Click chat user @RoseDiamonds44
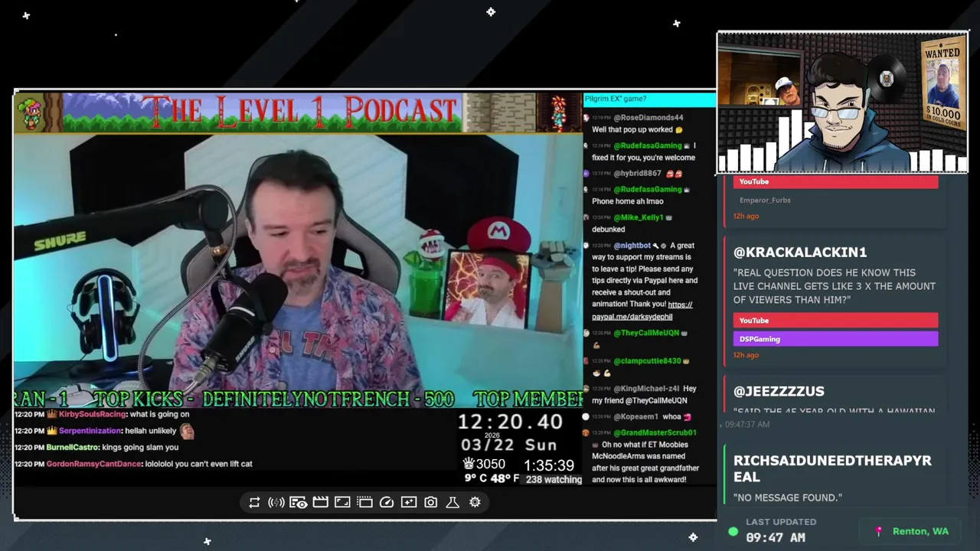This screenshot has height=551, width=980. pos(648,118)
